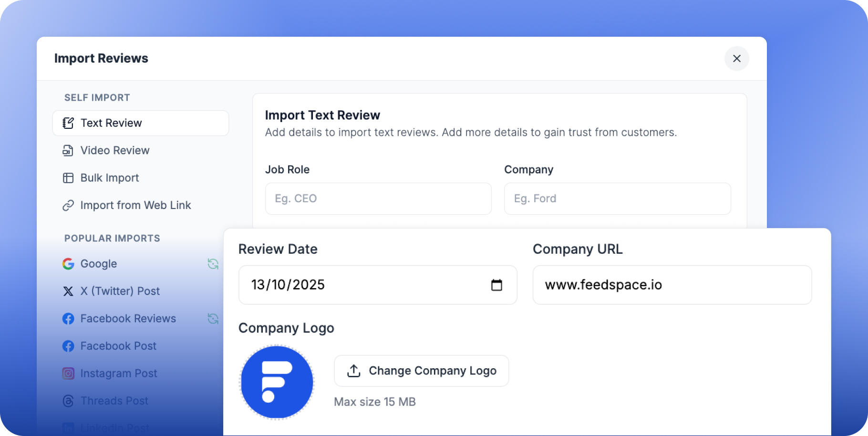This screenshot has width=868, height=436.
Task: Click the Video Review icon
Action: click(68, 150)
